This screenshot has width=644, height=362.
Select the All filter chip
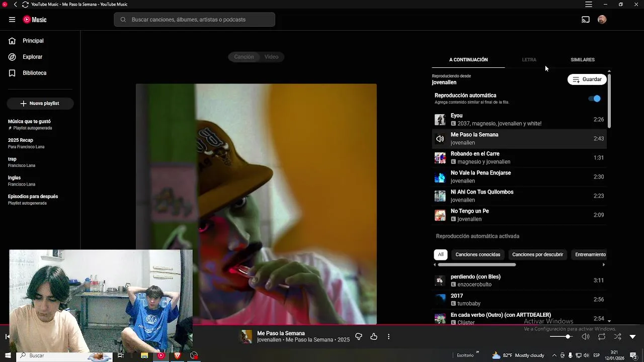[441, 254]
